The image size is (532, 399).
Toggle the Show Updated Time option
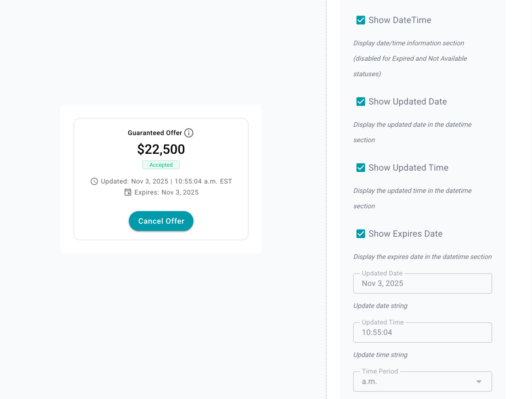pos(360,168)
